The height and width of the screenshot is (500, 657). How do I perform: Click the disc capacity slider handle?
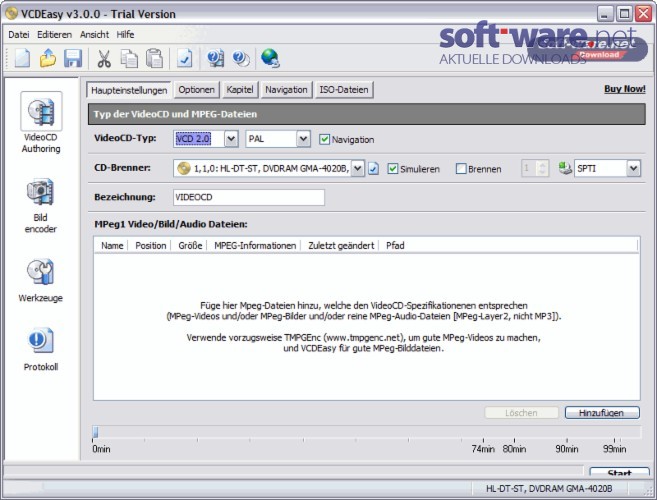point(96,432)
